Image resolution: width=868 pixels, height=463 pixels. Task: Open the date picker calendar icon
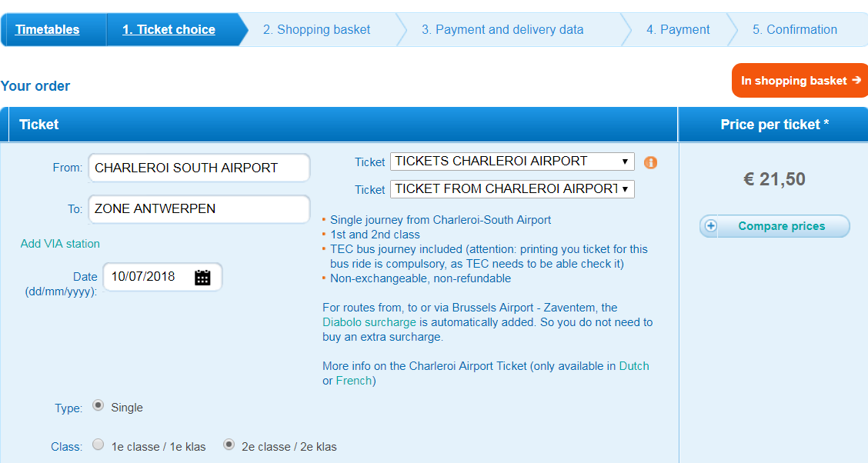click(x=202, y=277)
